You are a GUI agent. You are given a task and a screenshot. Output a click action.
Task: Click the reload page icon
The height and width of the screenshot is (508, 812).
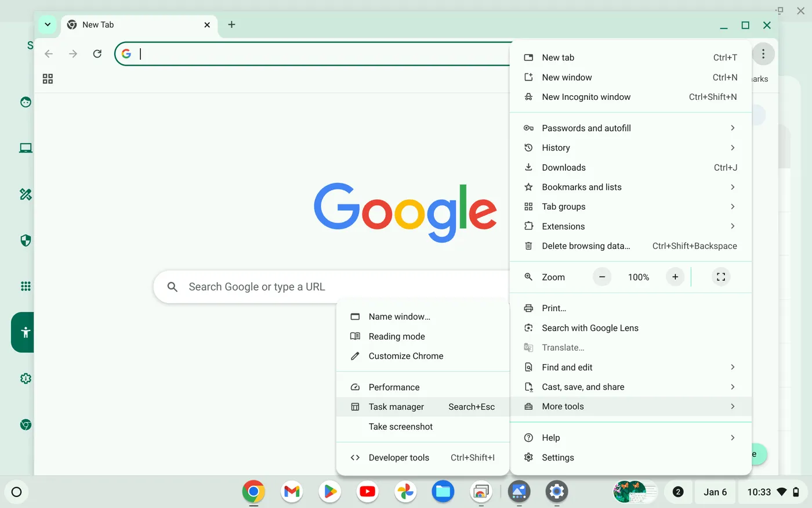pyautogui.click(x=97, y=54)
